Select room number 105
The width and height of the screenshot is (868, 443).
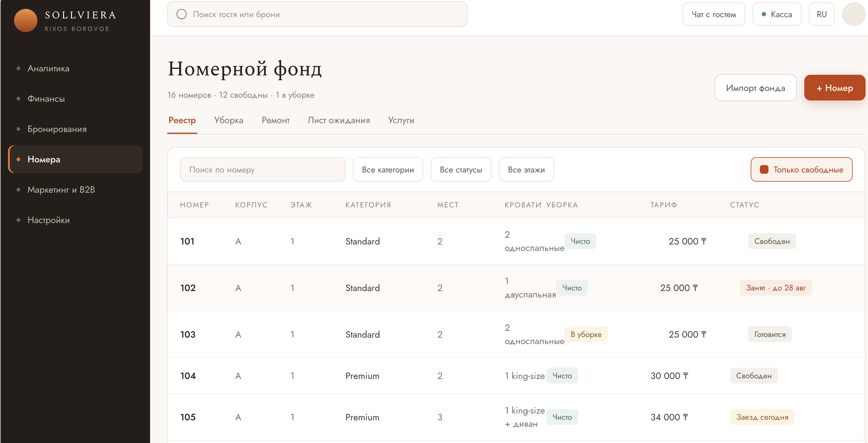(188, 417)
